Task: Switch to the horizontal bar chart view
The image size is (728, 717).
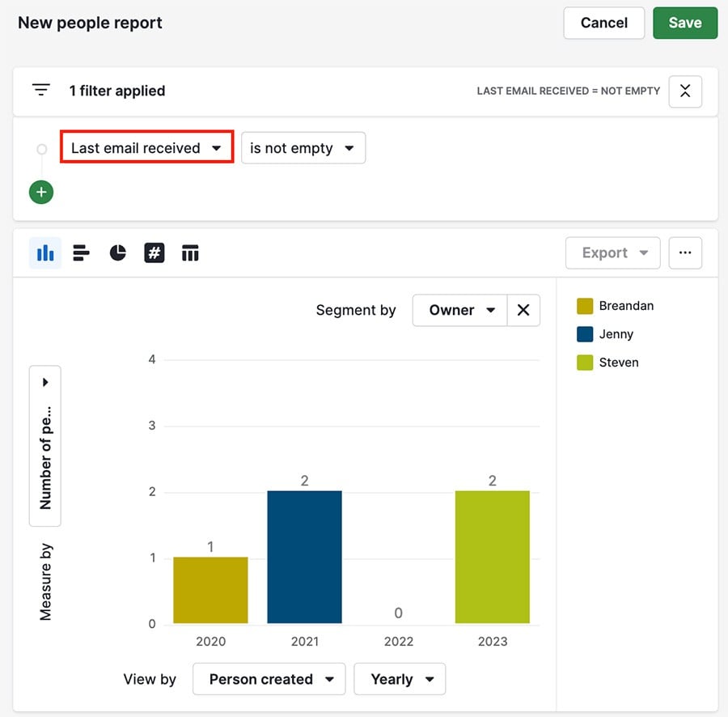Action: point(81,252)
